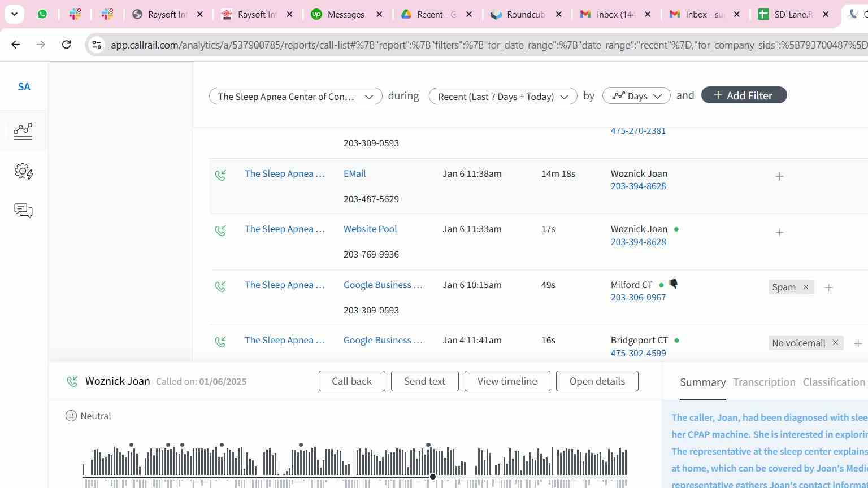Click the Send text button
This screenshot has width=868, height=488.
[x=424, y=381]
